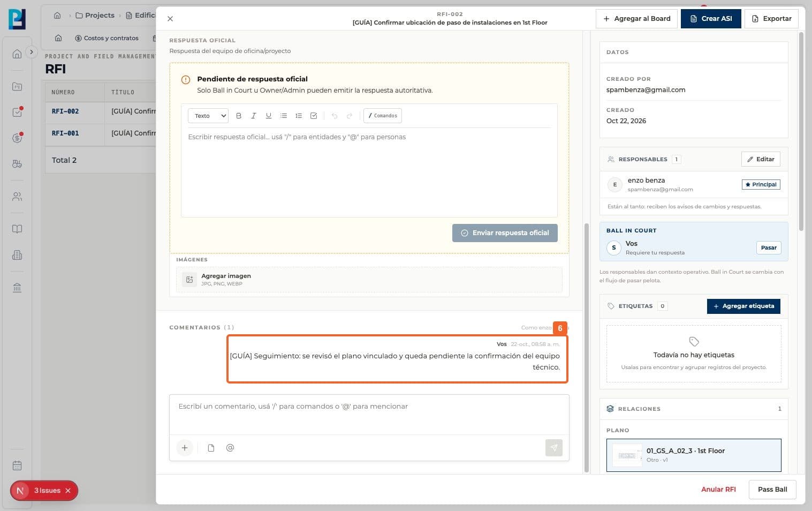
Task: Open the 01_GS_A_02_3 1st Floor plan
Action: [x=694, y=455]
